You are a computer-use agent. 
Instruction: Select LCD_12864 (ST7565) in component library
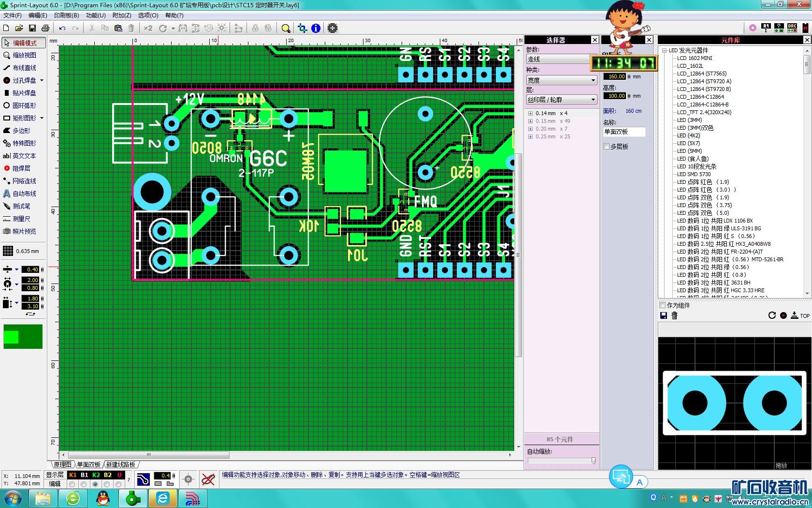[701, 74]
